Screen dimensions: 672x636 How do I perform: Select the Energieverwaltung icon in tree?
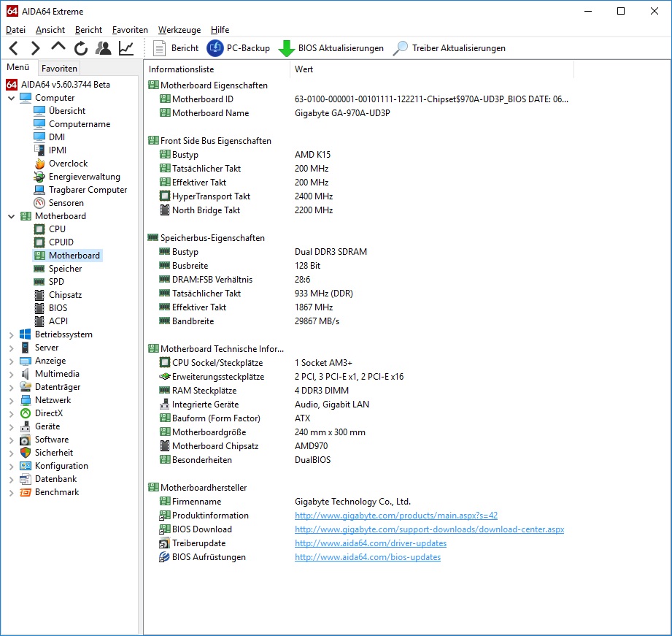point(39,177)
